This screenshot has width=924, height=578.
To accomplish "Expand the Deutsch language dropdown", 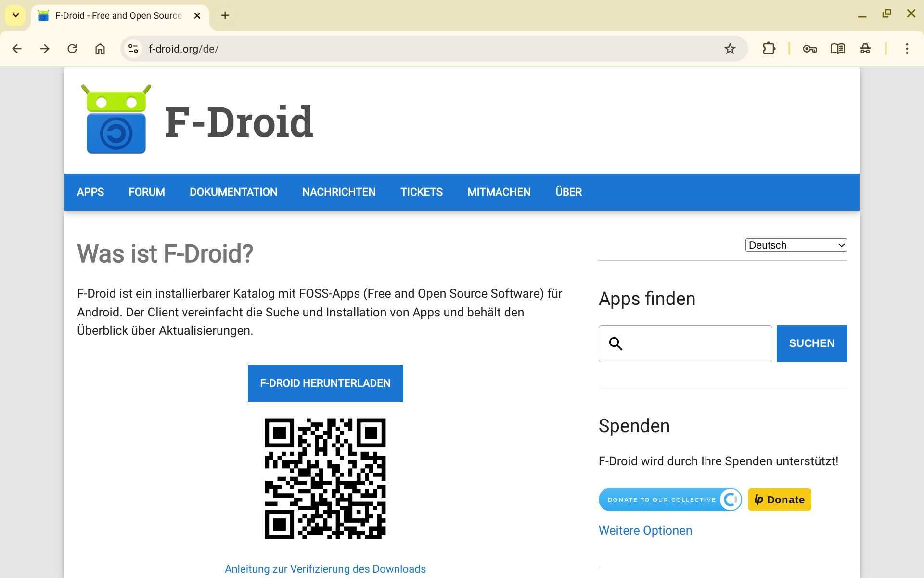I will tap(796, 245).
